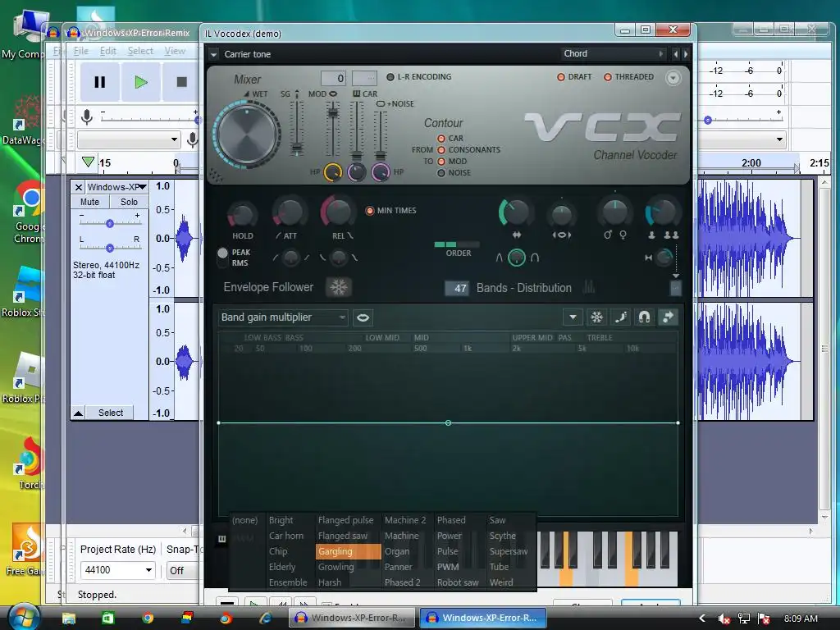Collapse the Audacity track with the up arrow

pos(78,413)
